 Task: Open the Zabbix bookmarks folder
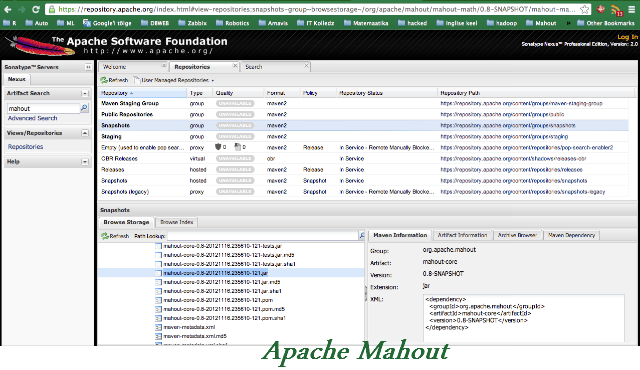(x=192, y=23)
